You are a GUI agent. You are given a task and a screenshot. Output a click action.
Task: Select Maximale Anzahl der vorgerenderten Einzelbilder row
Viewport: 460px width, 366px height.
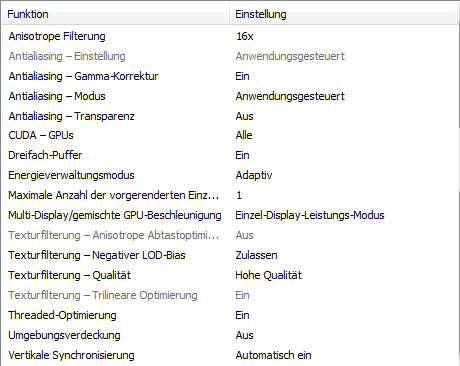[230, 195]
